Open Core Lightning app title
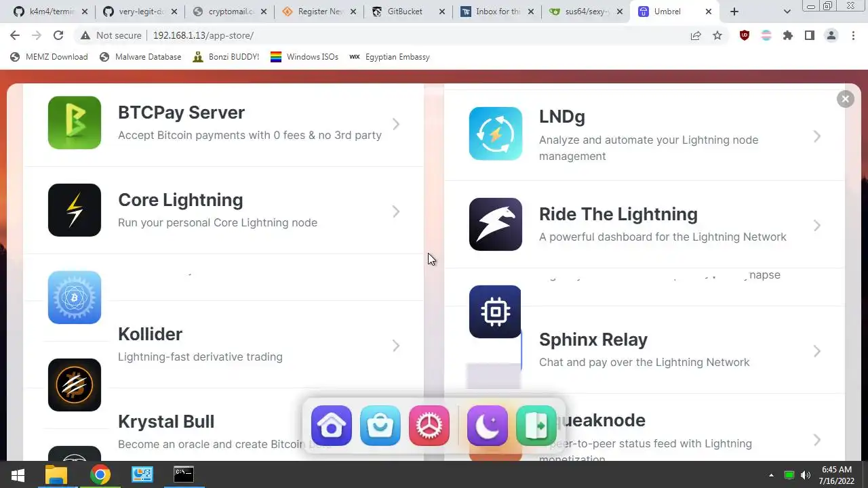The image size is (868, 488). [x=180, y=200]
